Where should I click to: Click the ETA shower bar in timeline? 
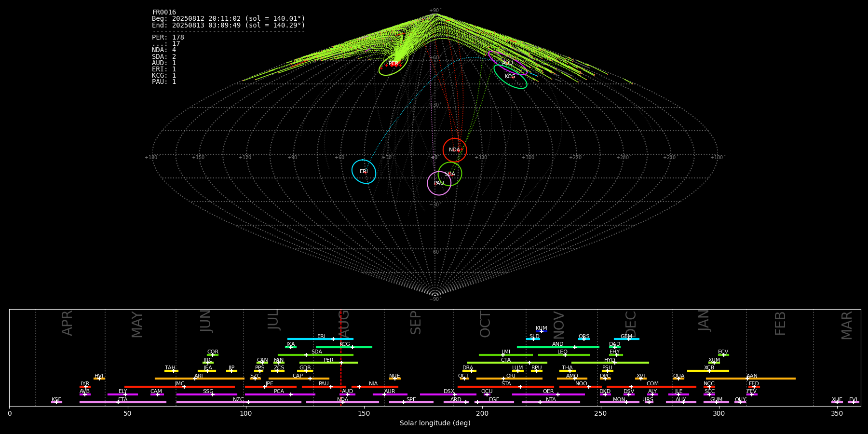[123, 402]
